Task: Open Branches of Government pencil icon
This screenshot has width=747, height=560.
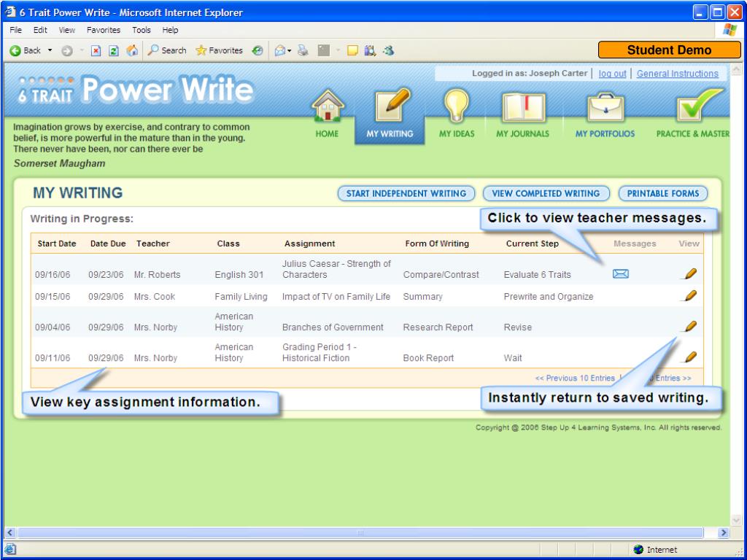Action: 690,326
